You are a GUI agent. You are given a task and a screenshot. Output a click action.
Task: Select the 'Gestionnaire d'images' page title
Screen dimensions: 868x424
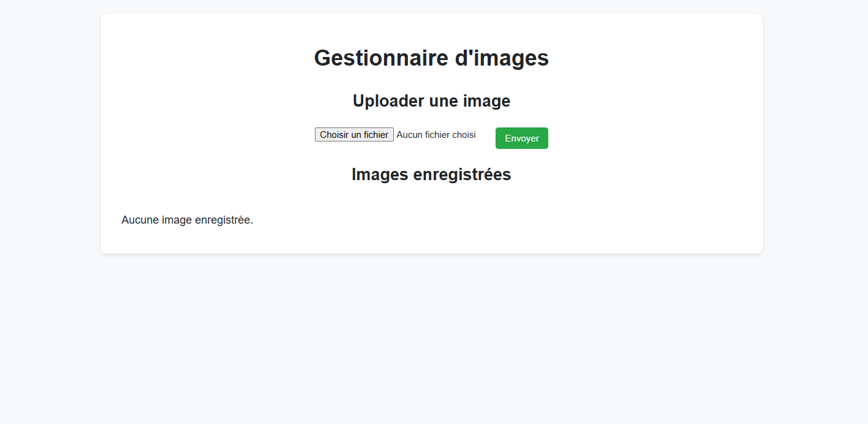(431, 58)
